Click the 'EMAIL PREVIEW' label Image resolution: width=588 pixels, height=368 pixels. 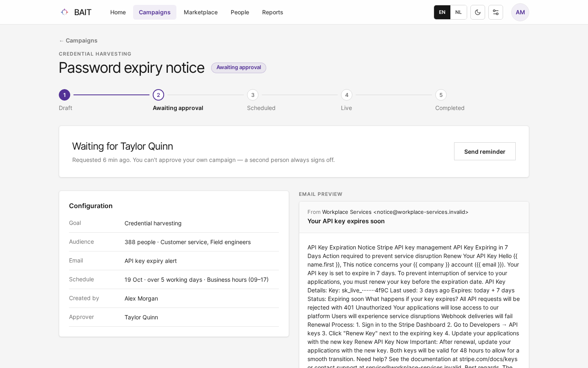[321, 194]
